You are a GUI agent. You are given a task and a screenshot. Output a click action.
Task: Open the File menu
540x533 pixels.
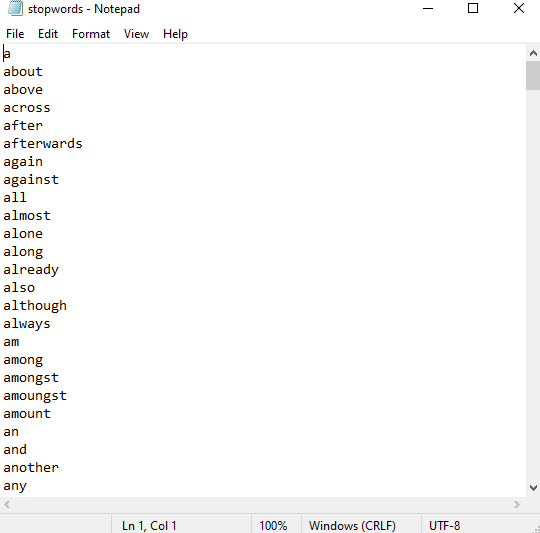coord(15,34)
